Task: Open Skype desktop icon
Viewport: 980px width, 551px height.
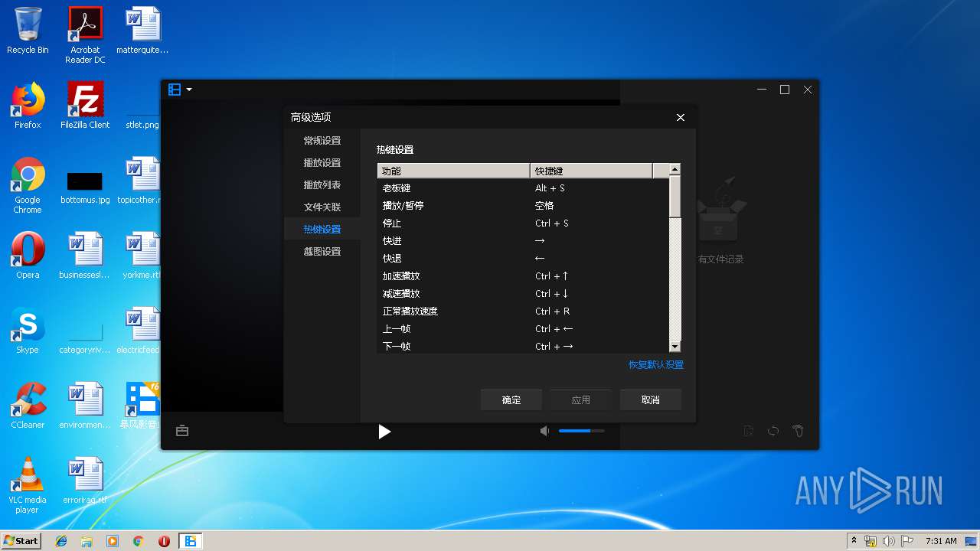Action: coord(28,331)
